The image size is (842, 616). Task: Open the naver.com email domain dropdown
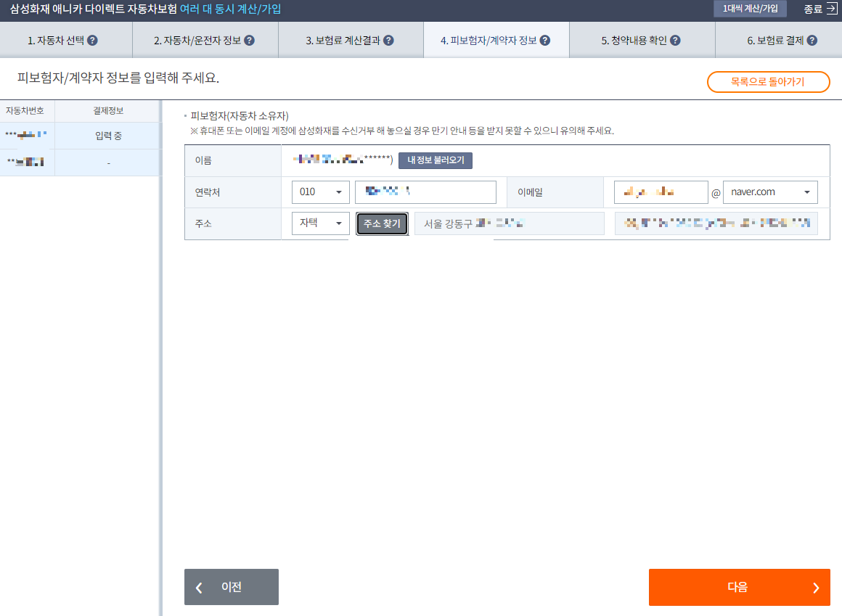coord(770,192)
